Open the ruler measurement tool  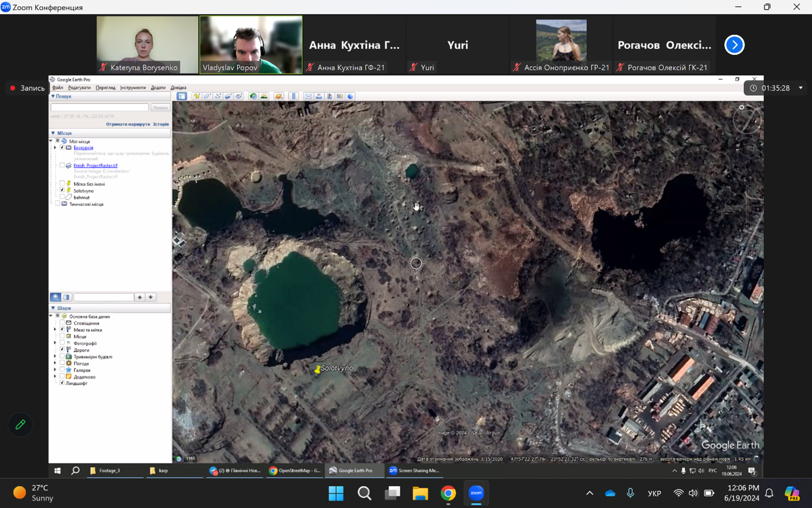click(294, 96)
